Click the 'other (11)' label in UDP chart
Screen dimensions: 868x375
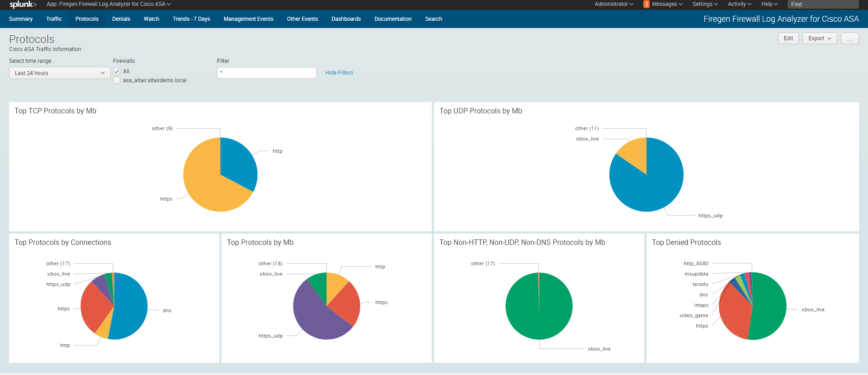point(587,129)
